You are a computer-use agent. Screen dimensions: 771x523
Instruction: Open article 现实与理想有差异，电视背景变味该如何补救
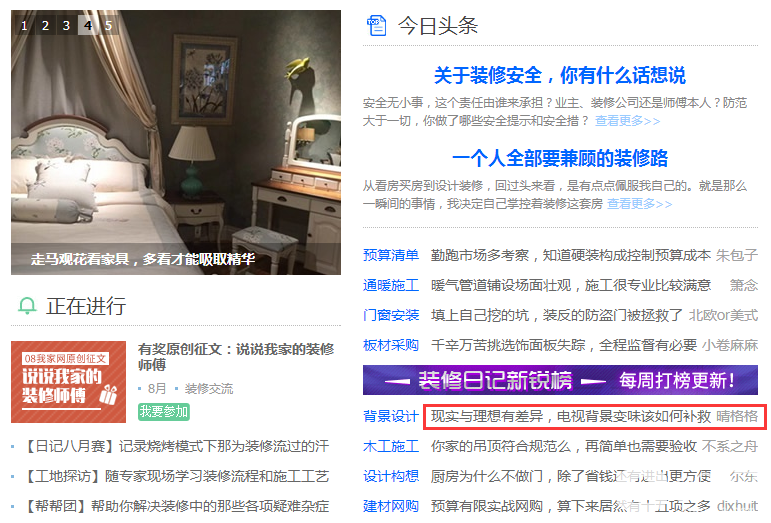point(571,416)
